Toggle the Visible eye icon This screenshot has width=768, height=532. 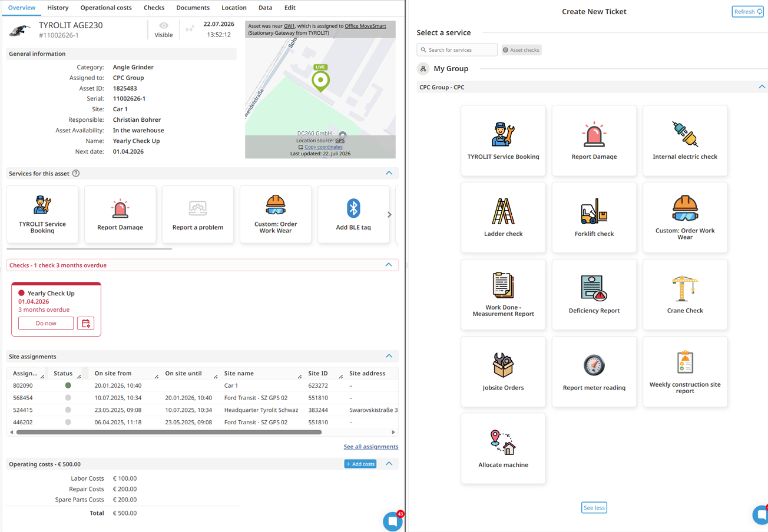164,25
